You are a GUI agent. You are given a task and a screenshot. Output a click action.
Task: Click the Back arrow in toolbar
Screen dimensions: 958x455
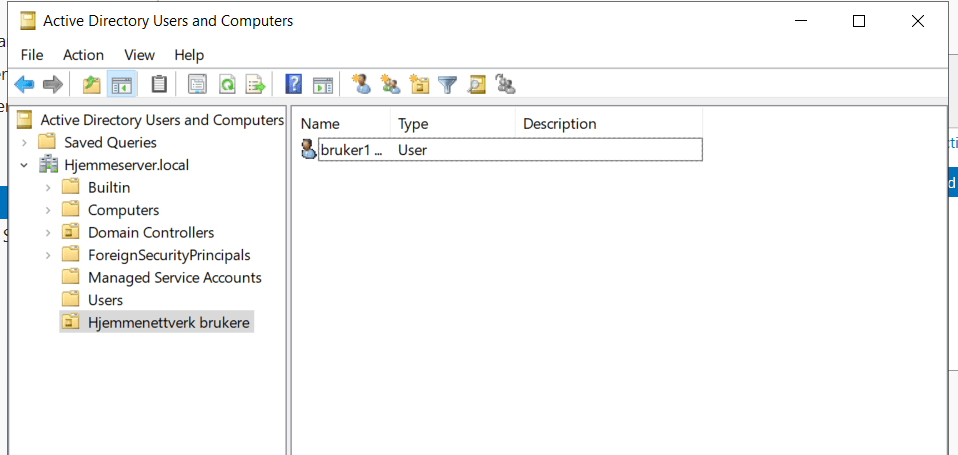coord(24,85)
